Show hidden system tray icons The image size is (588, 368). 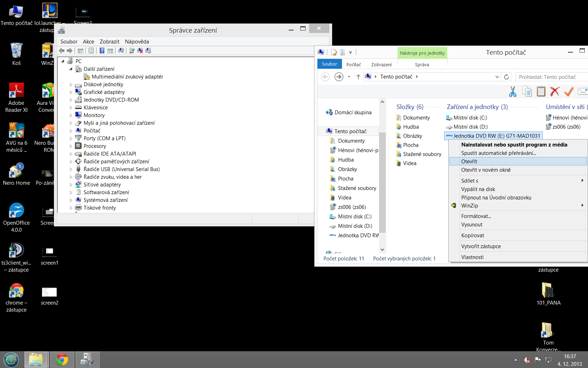point(516,360)
